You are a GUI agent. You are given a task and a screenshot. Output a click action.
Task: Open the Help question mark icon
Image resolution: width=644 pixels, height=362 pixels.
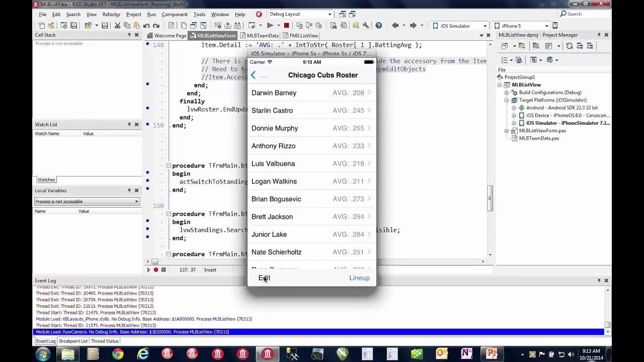378,25
